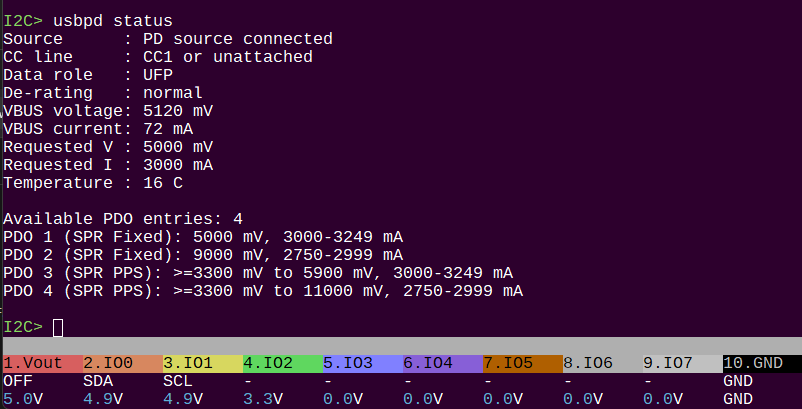Click the SCL function label

click(177, 381)
